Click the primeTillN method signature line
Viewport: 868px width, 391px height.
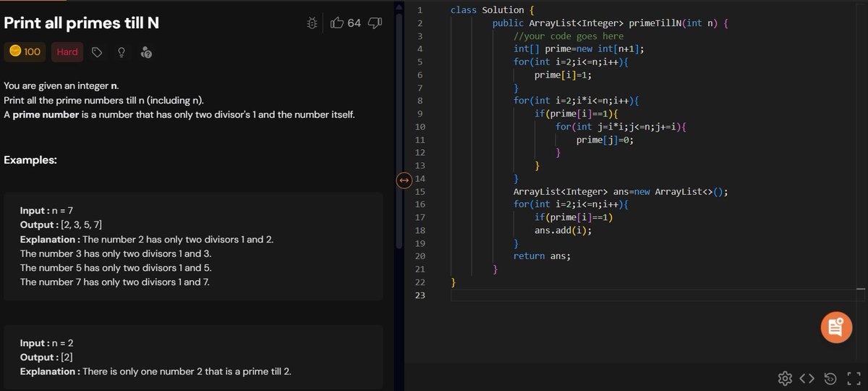[x=611, y=23]
